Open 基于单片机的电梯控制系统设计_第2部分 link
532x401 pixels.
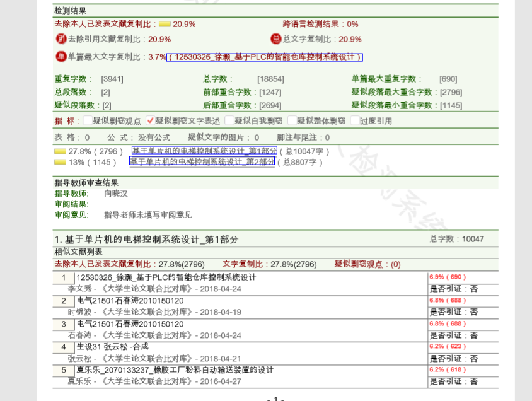point(202,161)
